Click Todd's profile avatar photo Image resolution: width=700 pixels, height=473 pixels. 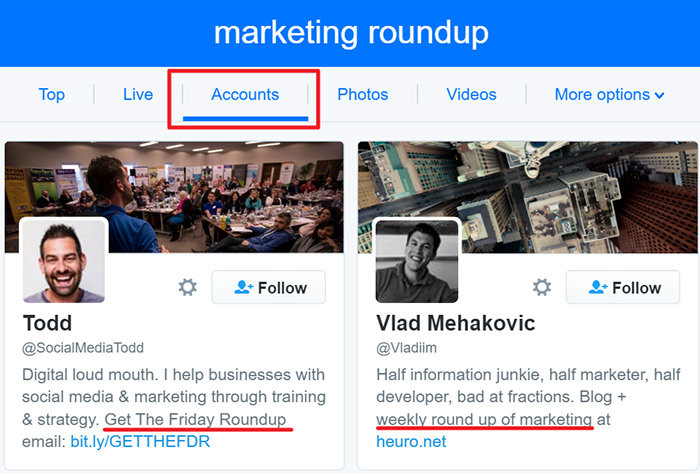(x=64, y=260)
